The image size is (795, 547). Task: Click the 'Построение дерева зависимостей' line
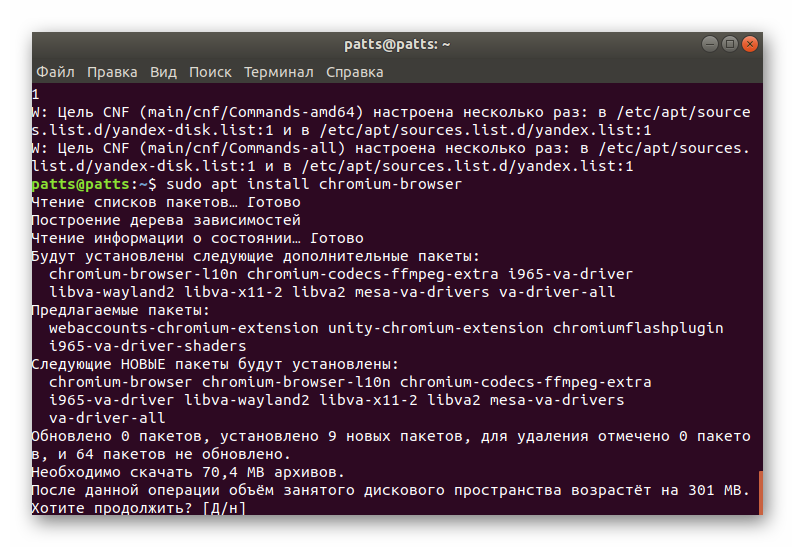(x=166, y=220)
